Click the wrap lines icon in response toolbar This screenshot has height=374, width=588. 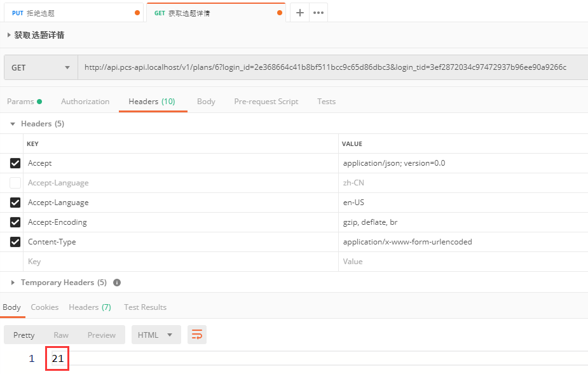click(x=197, y=335)
